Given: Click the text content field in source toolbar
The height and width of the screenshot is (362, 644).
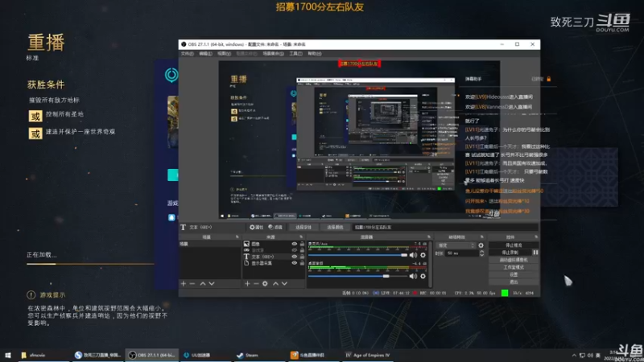Looking at the screenshot, I should 445,227.
